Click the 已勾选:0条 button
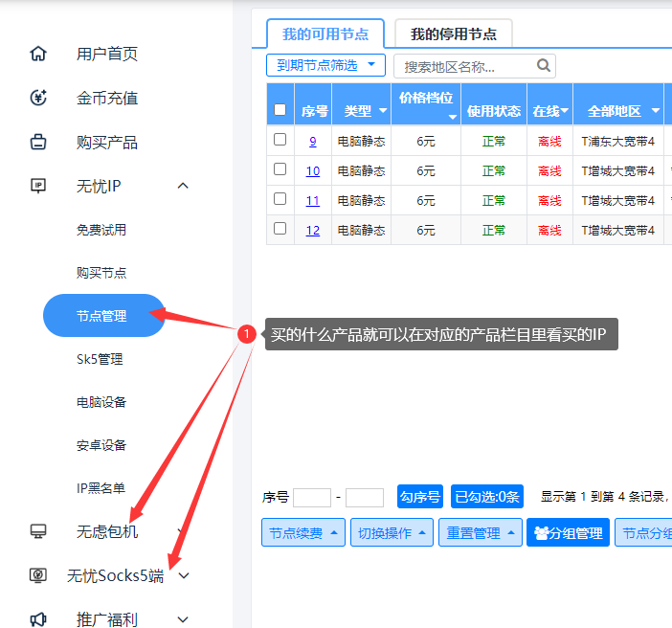Screen dimensions: 672x628 click(487, 497)
